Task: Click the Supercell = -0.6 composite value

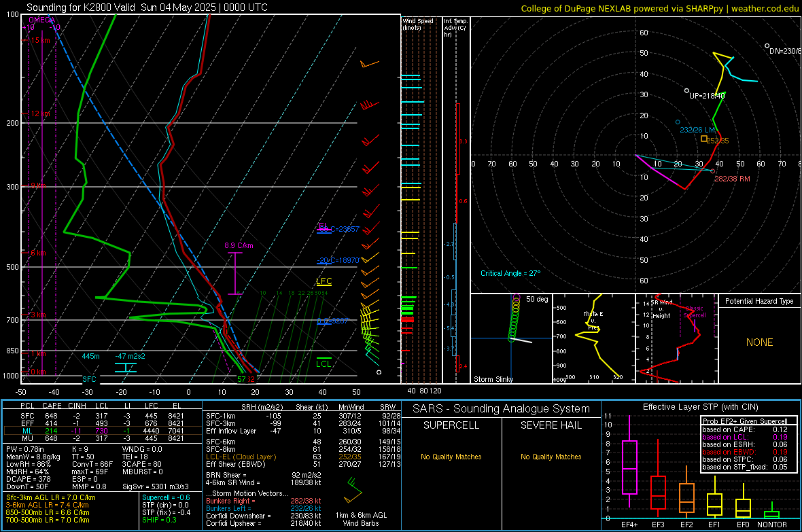Action: tap(166, 497)
